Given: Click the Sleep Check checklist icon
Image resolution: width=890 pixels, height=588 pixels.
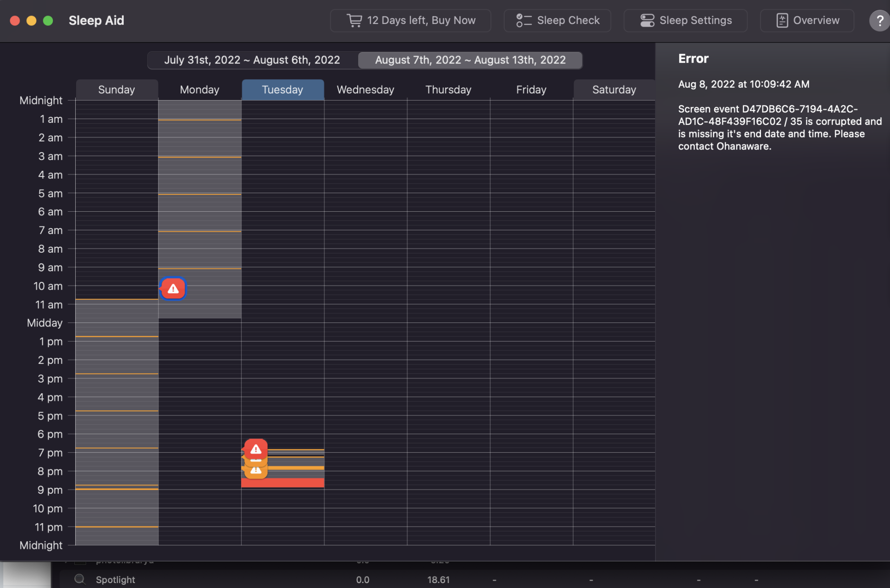Looking at the screenshot, I should click(x=524, y=20).
